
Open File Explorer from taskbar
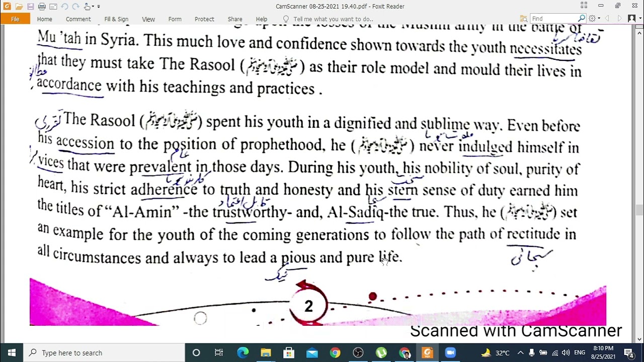[x=266, y=352]
